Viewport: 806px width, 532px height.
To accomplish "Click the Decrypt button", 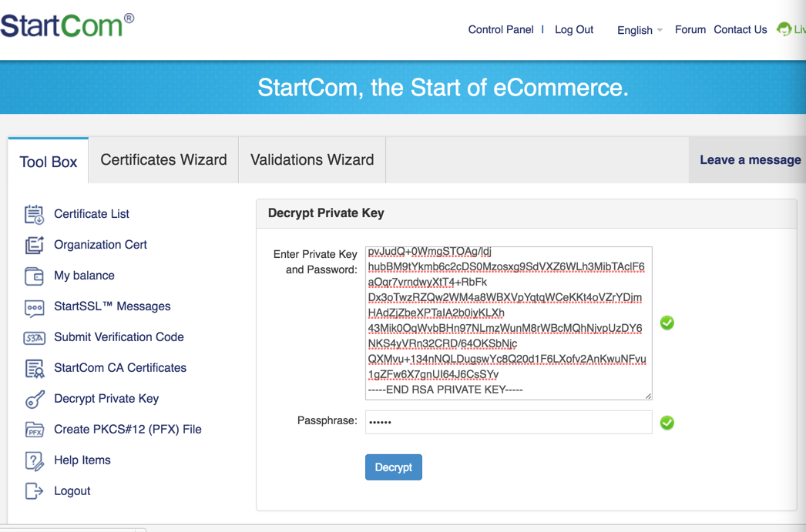I will click(x=394, y=467).
